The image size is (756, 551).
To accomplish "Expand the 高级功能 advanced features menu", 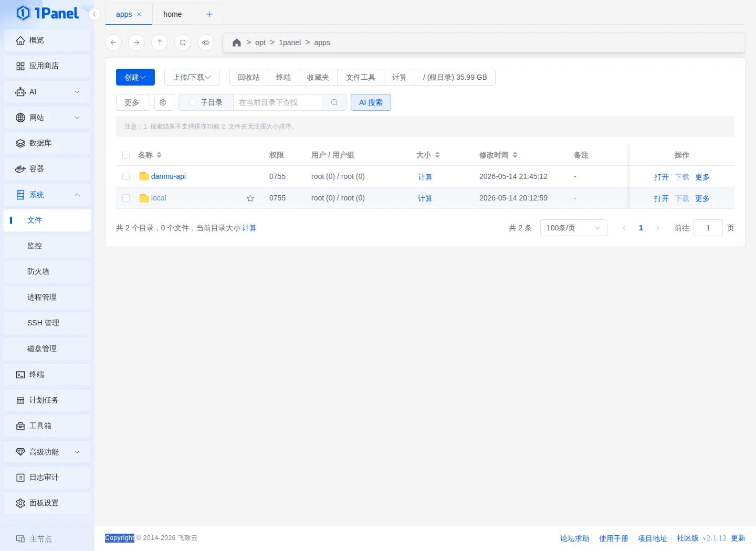I will point(47,452).
